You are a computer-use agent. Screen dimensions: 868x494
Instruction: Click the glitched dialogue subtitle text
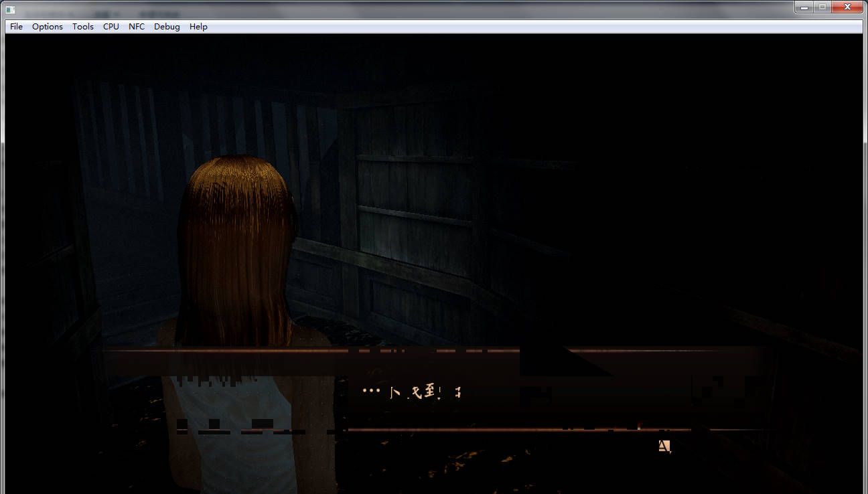[411, 392]
